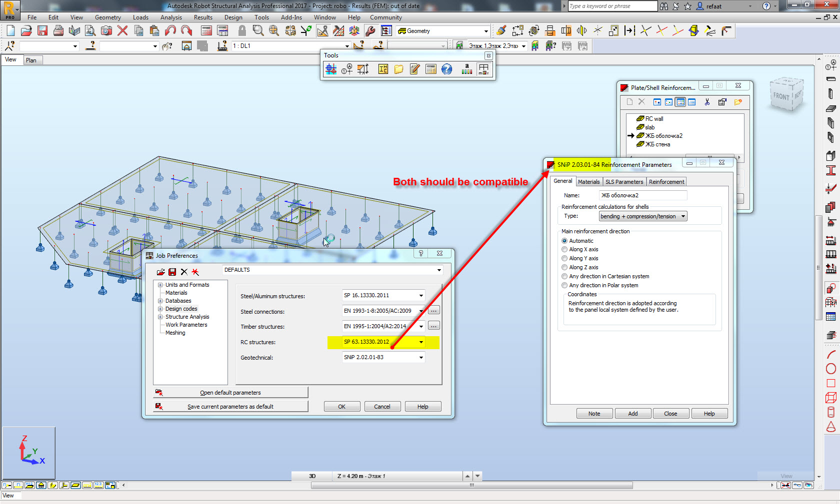Screen dimensions: 840x504
Task: Click the scissors icon in Plate/Shell Reinforcement dialog
Action: 707,102
